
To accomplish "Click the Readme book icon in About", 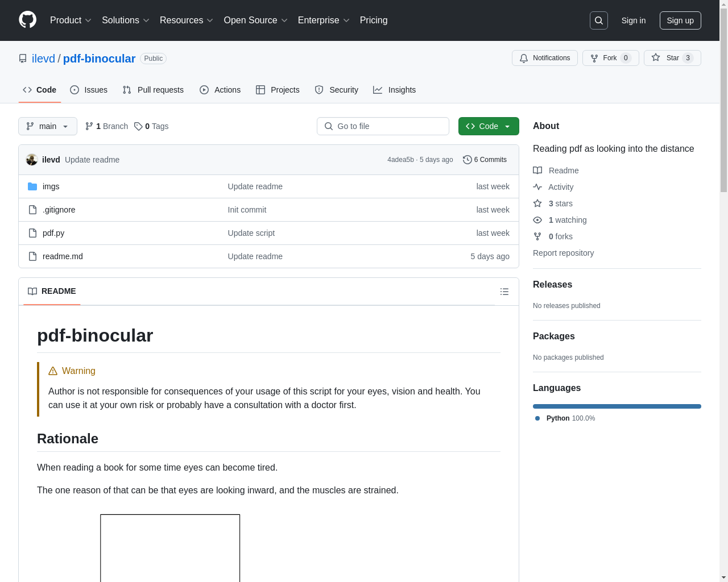I will pyautogui.click(x=537, y=171).
